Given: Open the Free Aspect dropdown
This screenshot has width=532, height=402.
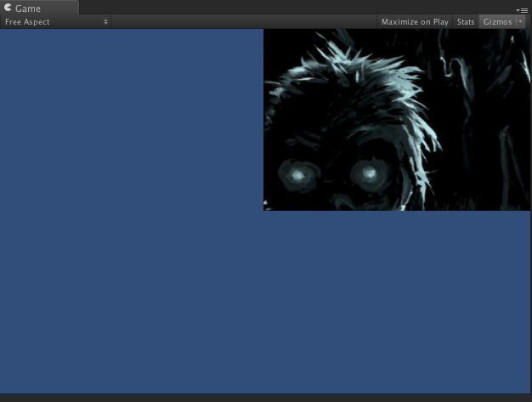Looking at the screenshot, I should pos(55,22).
